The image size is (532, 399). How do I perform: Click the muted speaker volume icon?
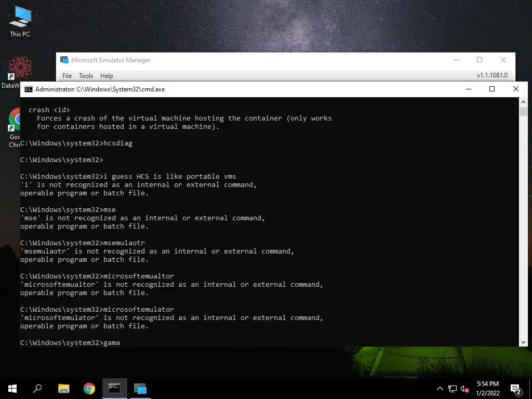[464, 389]
